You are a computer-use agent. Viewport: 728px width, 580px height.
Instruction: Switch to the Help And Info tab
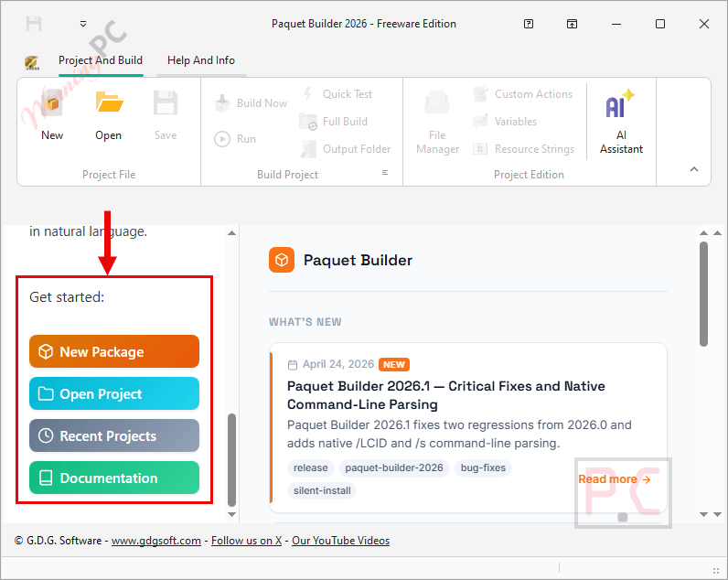click(x=201, y=60)
